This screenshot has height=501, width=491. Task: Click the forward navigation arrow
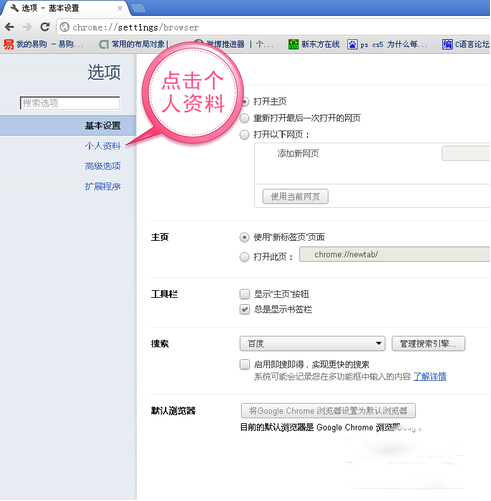(x=27, y=27)
